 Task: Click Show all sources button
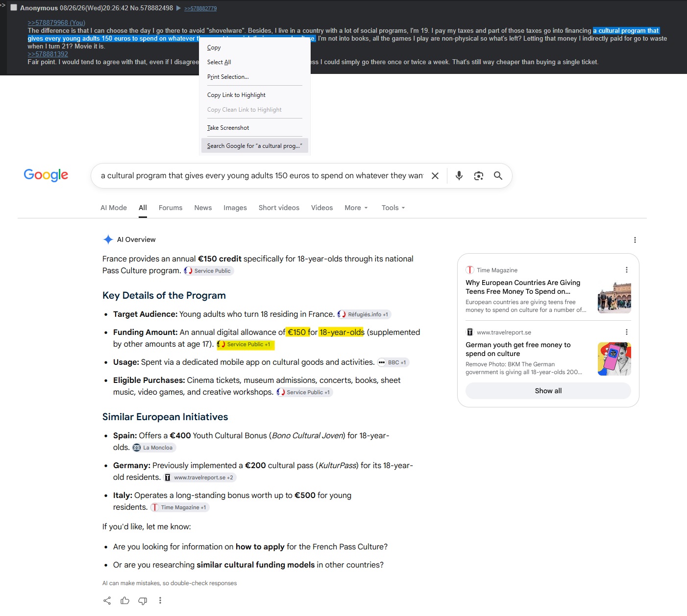[548, 391]
